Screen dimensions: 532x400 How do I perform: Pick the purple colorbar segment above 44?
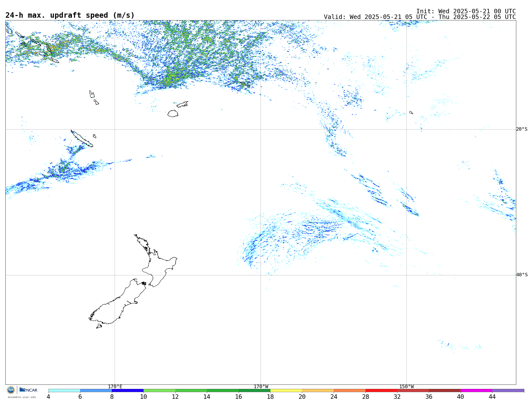[508, 390]
